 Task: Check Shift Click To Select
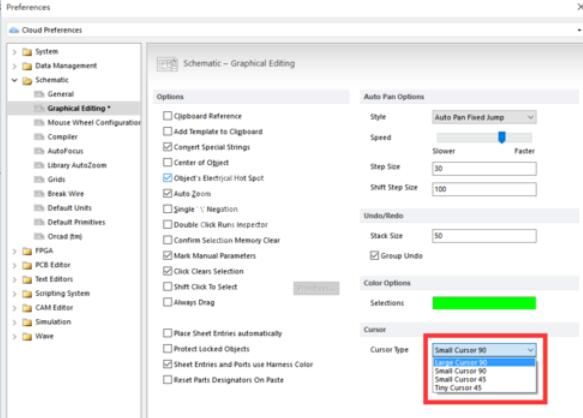(x=167, y=287)
